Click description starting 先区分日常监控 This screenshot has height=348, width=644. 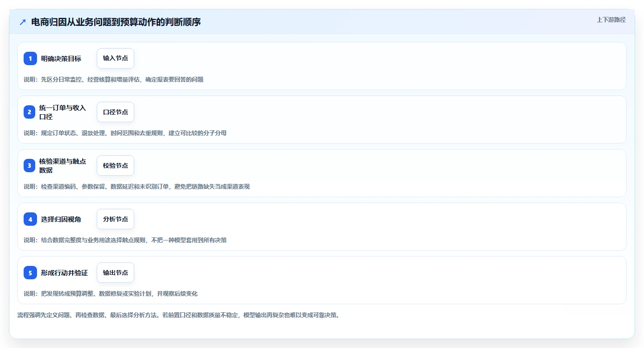pos(114,79)
